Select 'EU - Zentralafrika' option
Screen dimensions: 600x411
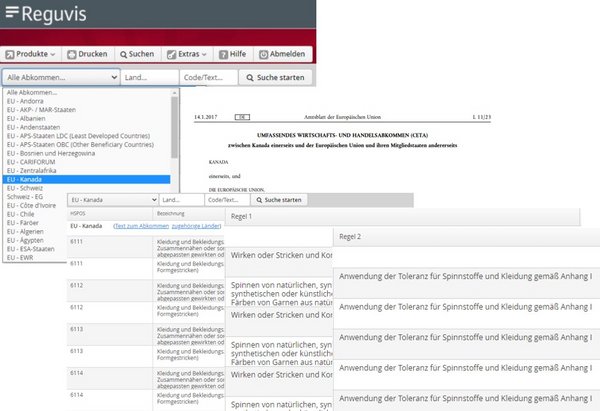click(x=86, y=171)
